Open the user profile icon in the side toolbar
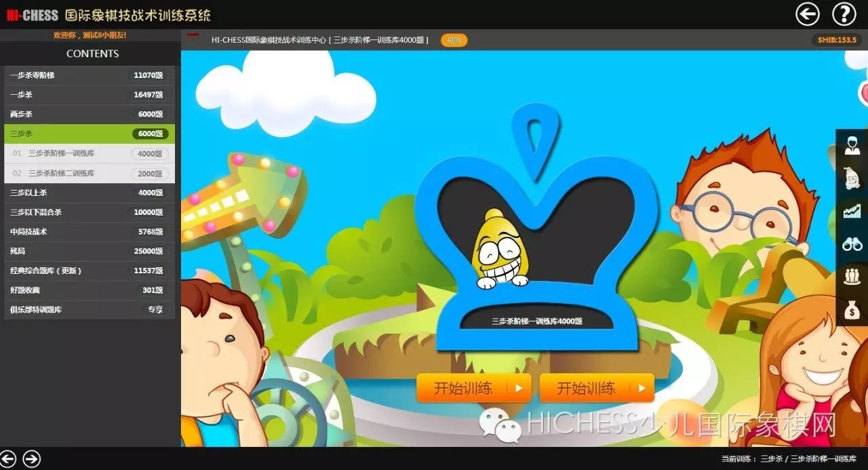The image size is (868, 470). point(852,144)
